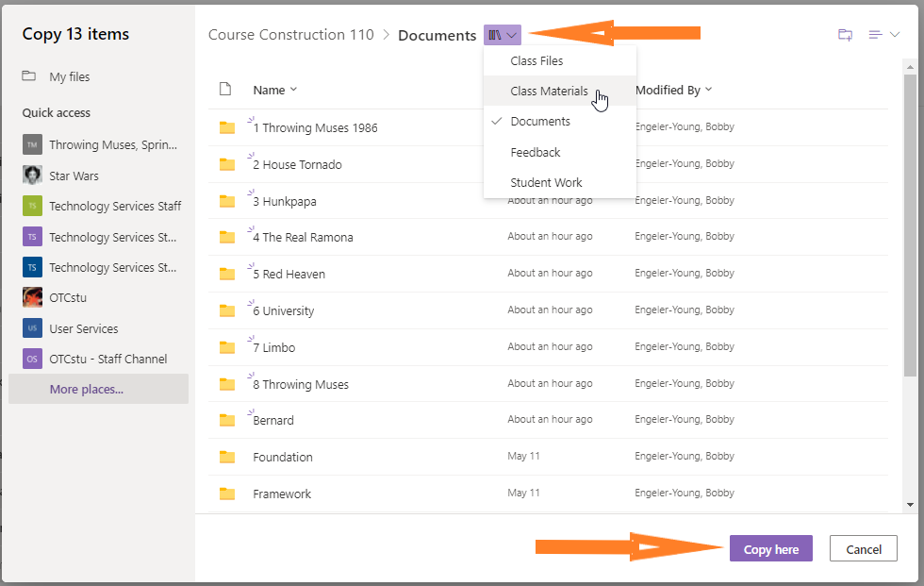Select the checked Documents library entry
Screen dimensions: 924x586
(560, 122)
